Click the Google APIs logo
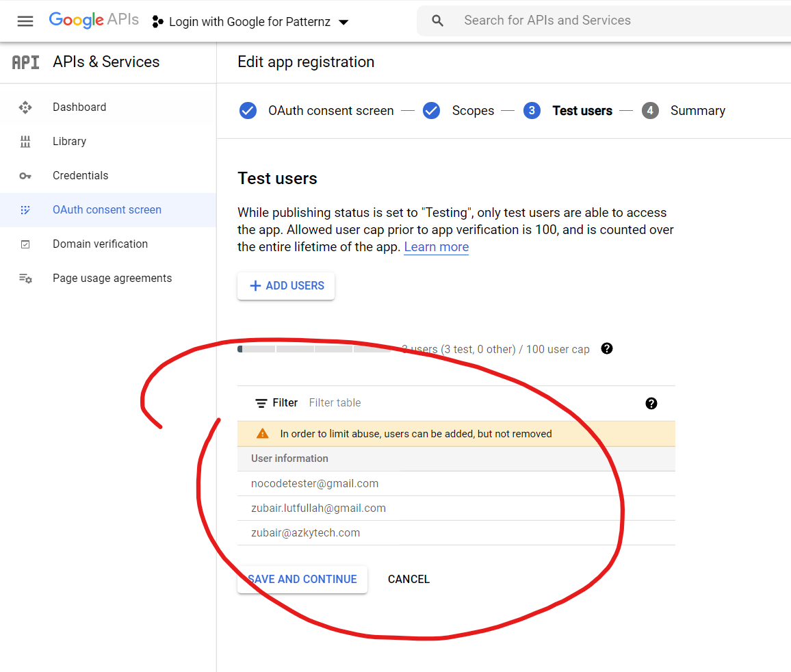791x672 pixels. click(x=94, y=21)
